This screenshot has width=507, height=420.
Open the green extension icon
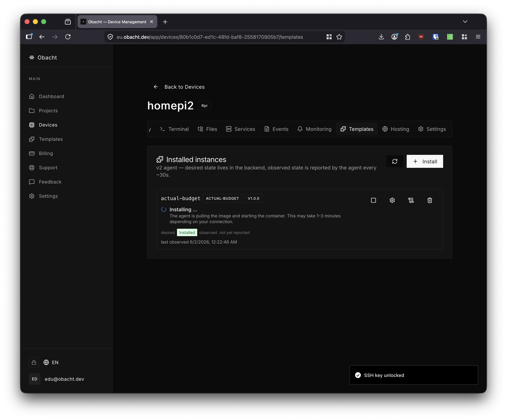coord(450,37)
